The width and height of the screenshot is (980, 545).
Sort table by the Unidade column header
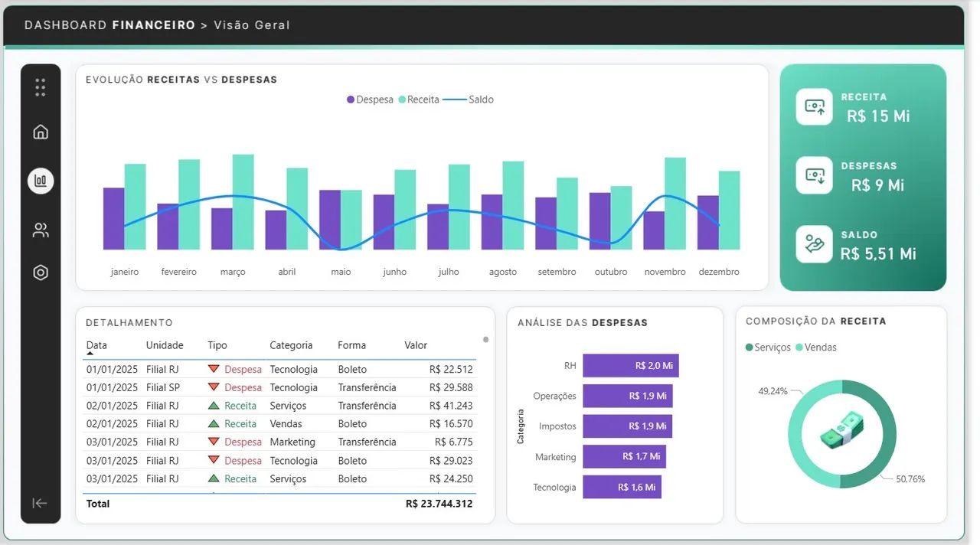[x=165, y=345]
